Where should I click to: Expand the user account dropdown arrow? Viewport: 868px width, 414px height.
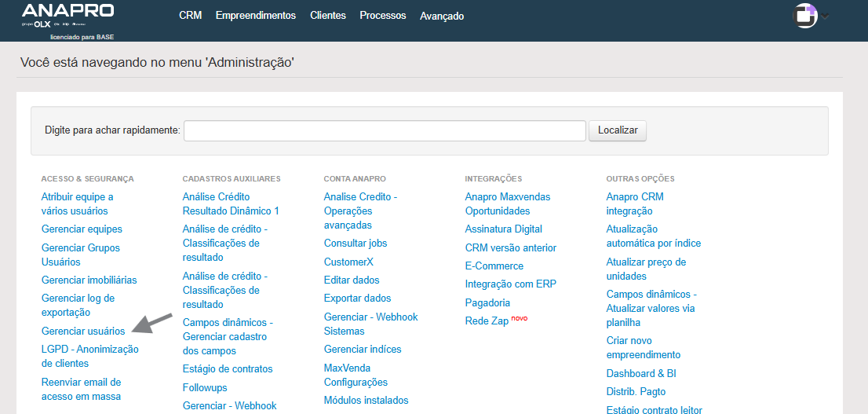[x=825, y=16]
